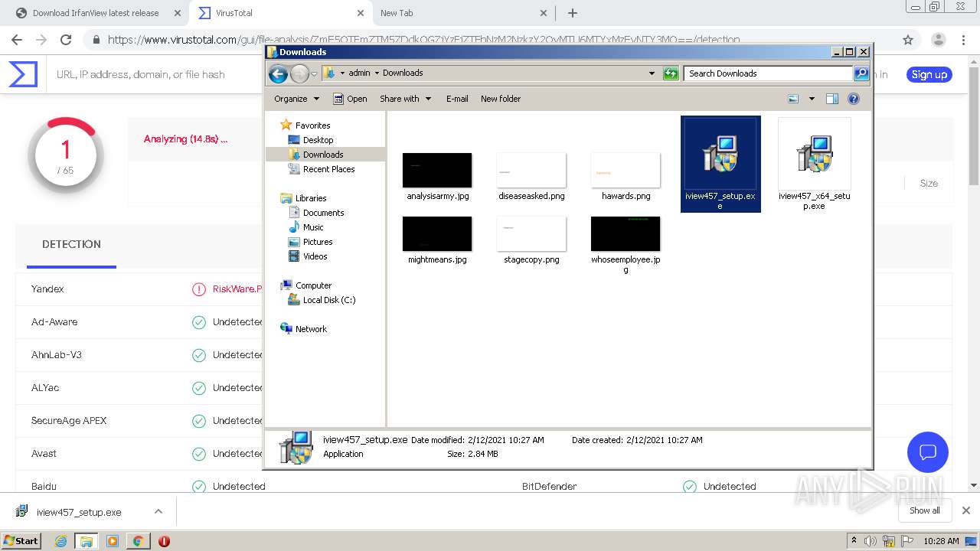Click the VirusTotal search input field
Viewport: 980px width, 551px height.
(141, 74)
